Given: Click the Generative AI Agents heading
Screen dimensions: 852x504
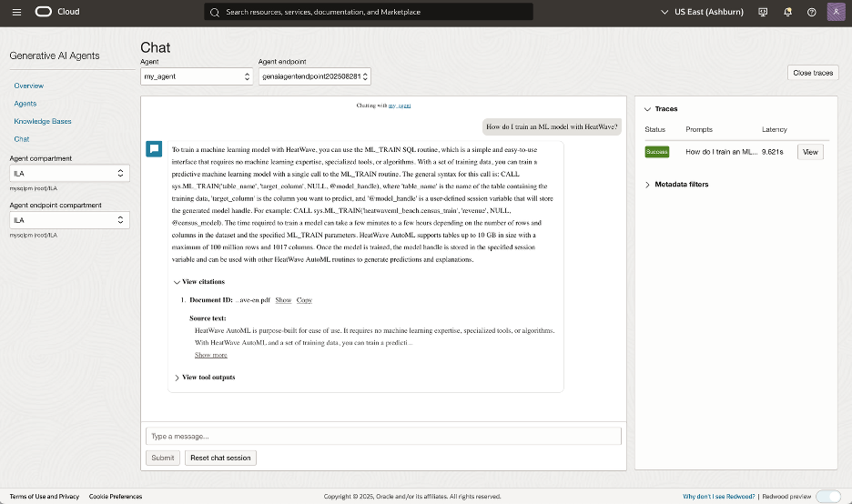Looking at the screenshot, I should click(55, 55).
